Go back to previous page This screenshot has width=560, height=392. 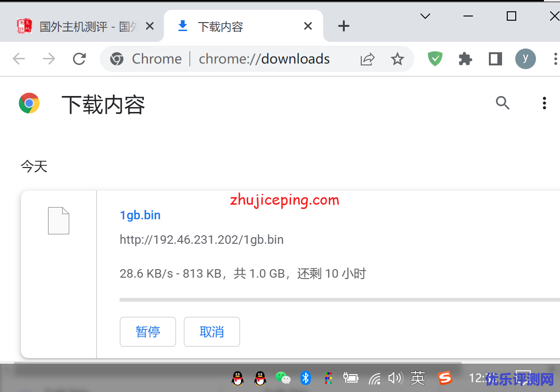19,59
